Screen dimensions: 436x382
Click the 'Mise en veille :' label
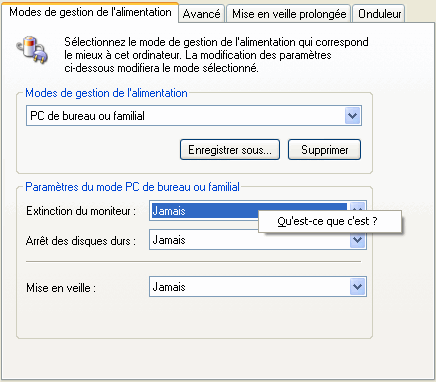tap(61, 288)
